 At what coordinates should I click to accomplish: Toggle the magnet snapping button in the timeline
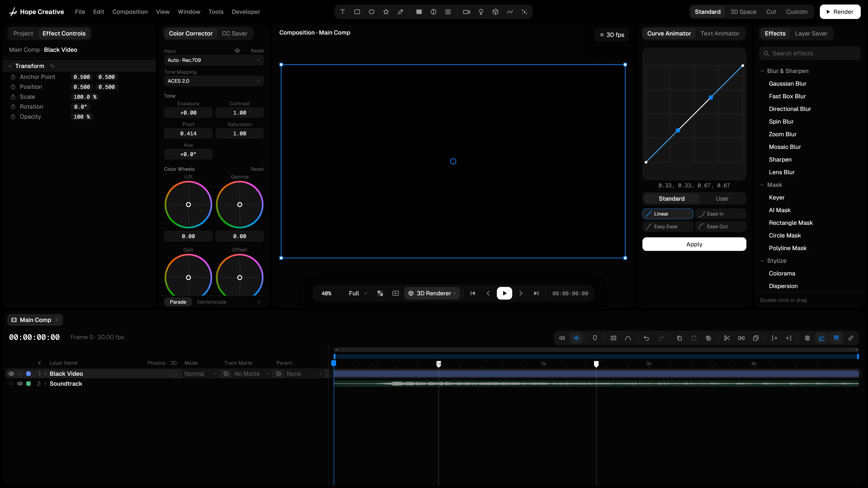pyautogui.click(x=836, y=338)
